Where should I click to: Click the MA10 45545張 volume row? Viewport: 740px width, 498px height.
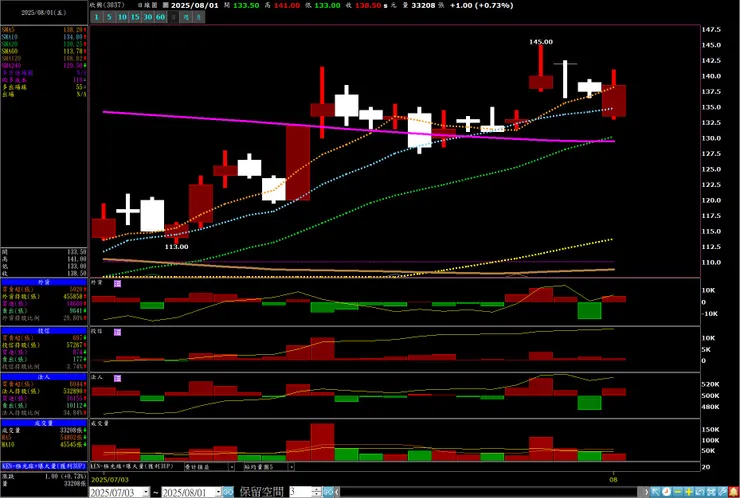44,445
